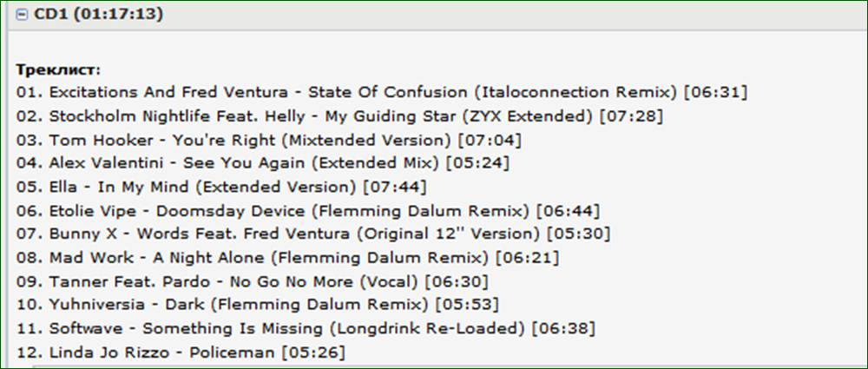Click the [07:28] duration of track 02
868x369 pixels.
(632, 117)
